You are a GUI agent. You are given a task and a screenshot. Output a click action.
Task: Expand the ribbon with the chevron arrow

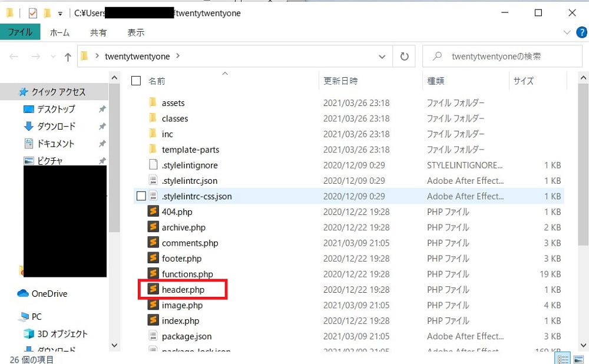coord(567,32)
